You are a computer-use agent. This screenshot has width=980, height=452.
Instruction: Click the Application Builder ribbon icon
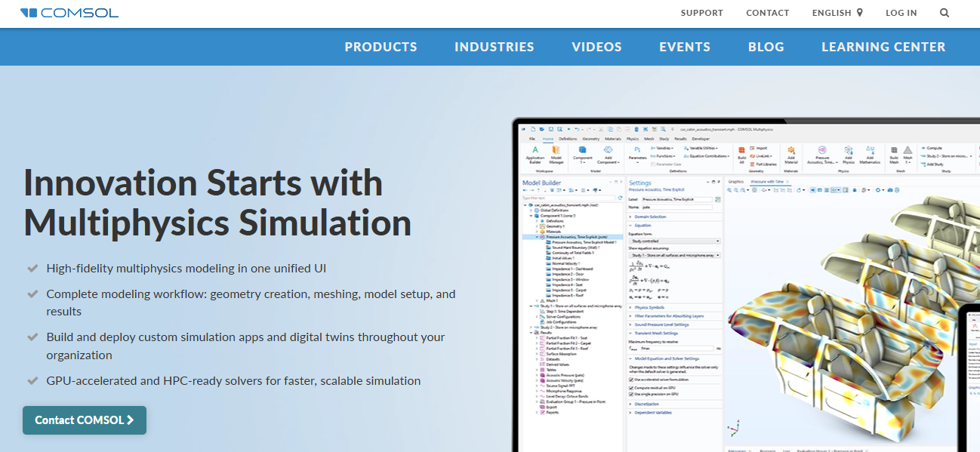535,155
